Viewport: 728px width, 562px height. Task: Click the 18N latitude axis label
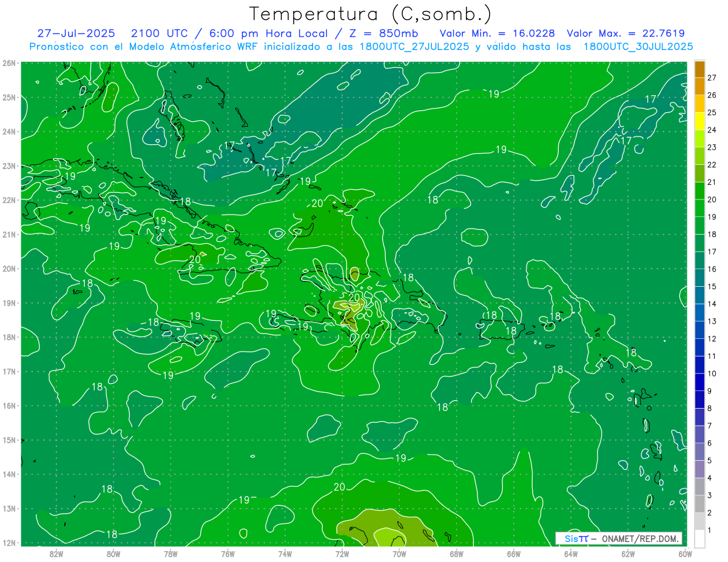9,337
